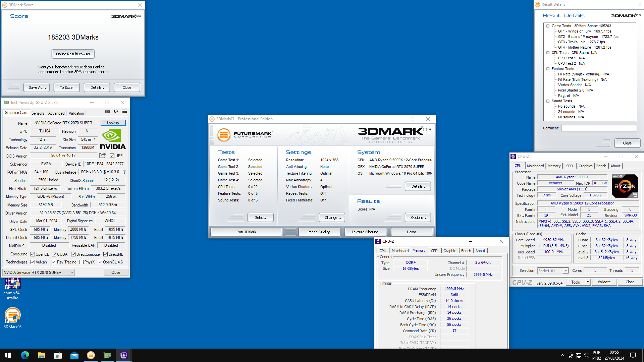Click the Futuremark logo in 3DMark03
644x362 pixels.
[245, 135]
